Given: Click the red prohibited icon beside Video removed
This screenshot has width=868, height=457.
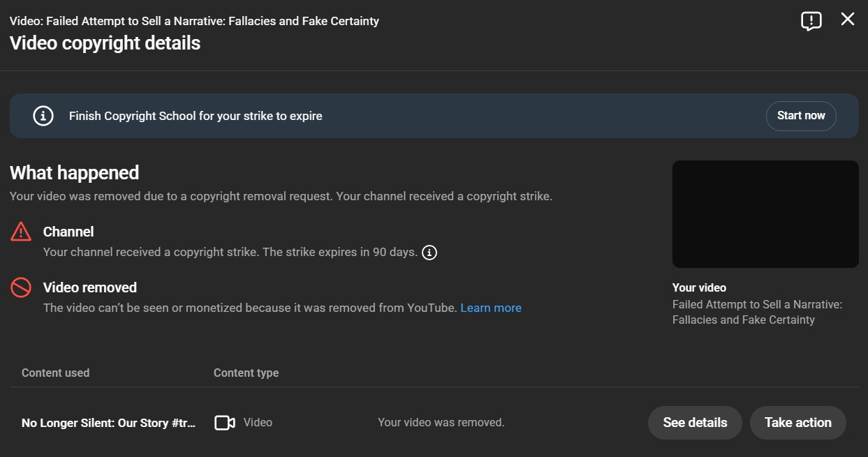Looking at the screenshot, I should point(21,287).
